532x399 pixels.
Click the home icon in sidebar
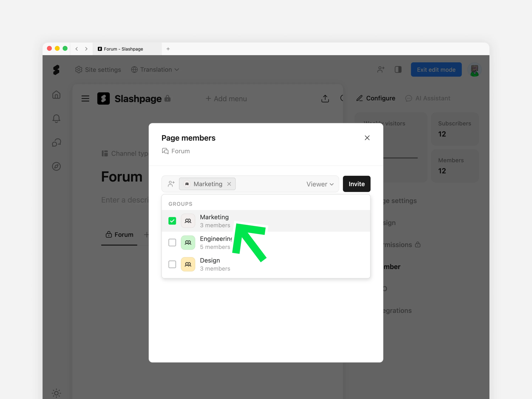[56, 95]
